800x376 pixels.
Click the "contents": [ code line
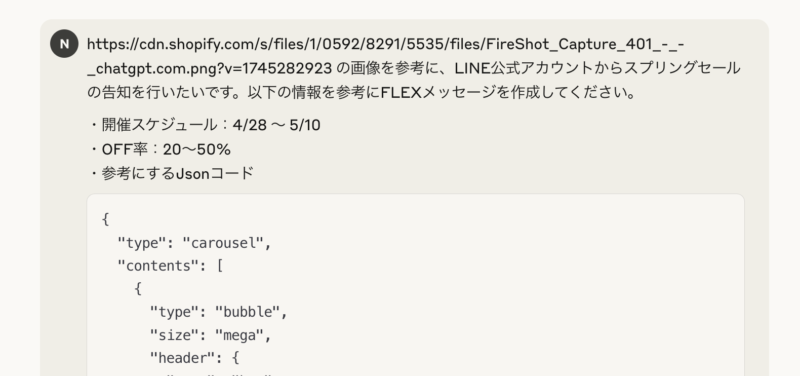pos(170,266)
